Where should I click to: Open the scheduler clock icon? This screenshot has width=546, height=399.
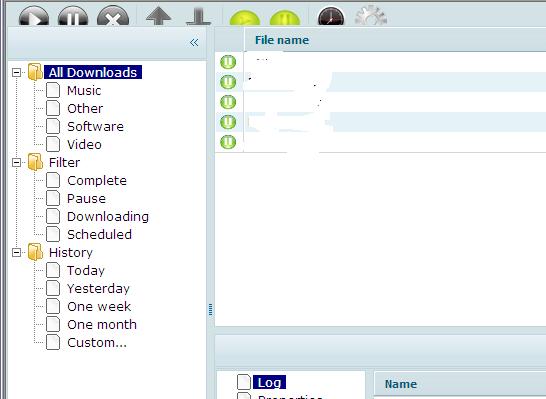tap(331, 16)
